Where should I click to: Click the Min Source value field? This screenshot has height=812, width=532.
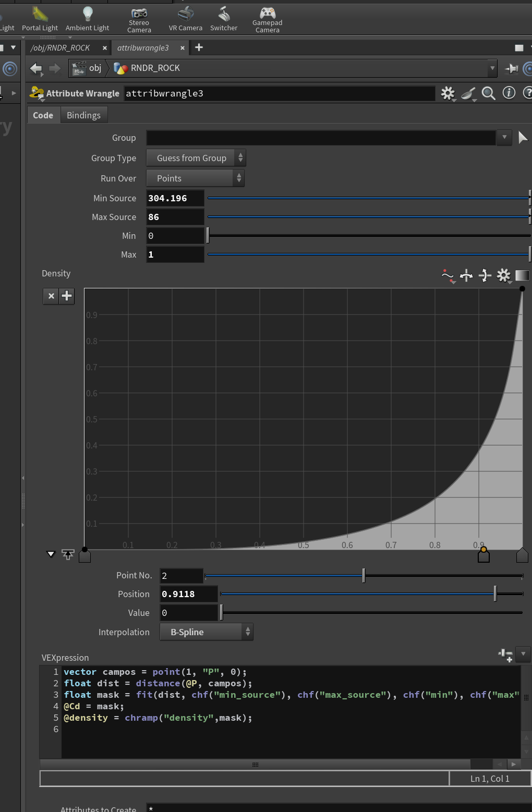[x=175, y=198]
